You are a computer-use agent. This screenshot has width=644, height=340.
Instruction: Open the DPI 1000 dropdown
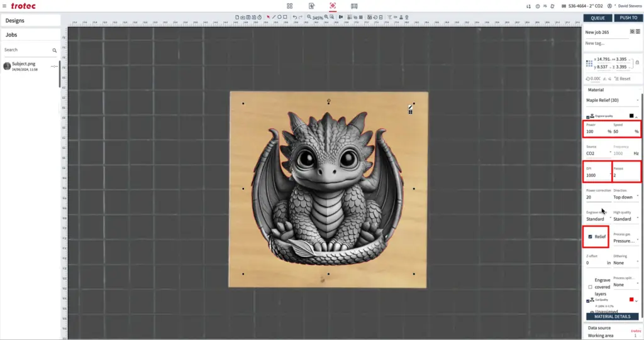click(x=598, y=175)
